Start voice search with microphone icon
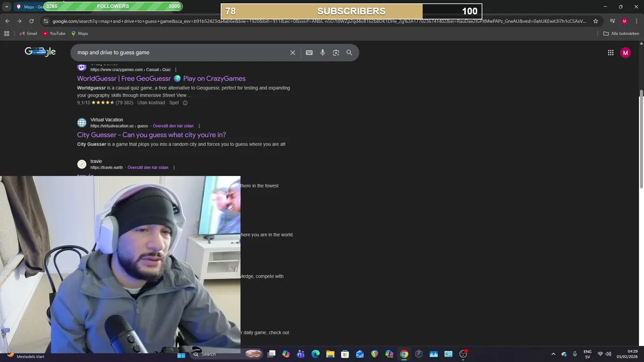The width and height of the screenshot is (644, 362). point(323,52)
